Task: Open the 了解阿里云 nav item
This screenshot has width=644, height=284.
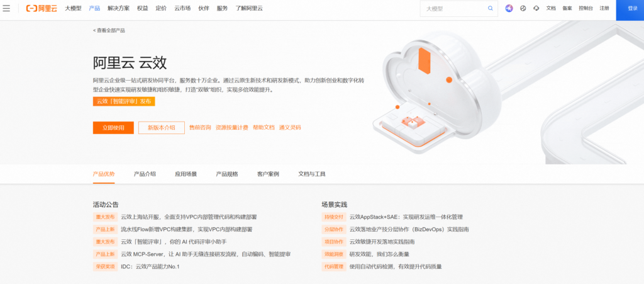Action: click(249, 8)
